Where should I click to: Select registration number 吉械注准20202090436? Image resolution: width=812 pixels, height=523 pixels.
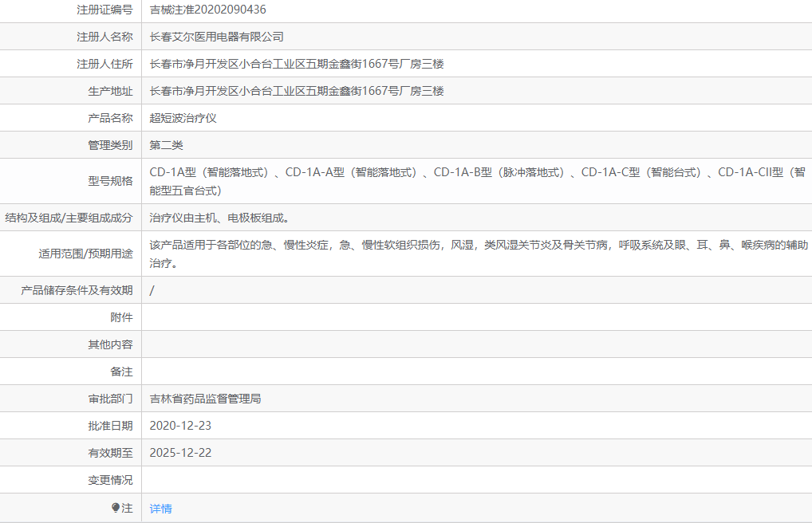coord(207,10)
